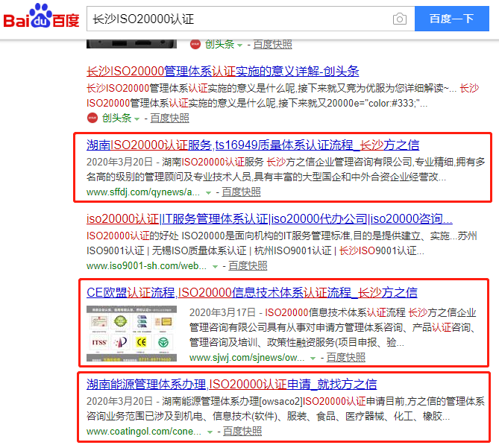Open result iso20000认证|IT服务管理体系认证
499x448 pixels.
pos(269,218)
